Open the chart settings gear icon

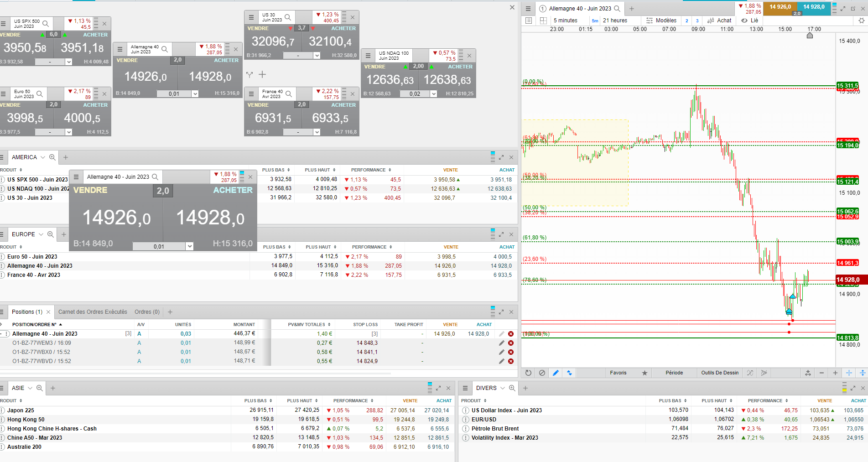pos(861,21)
